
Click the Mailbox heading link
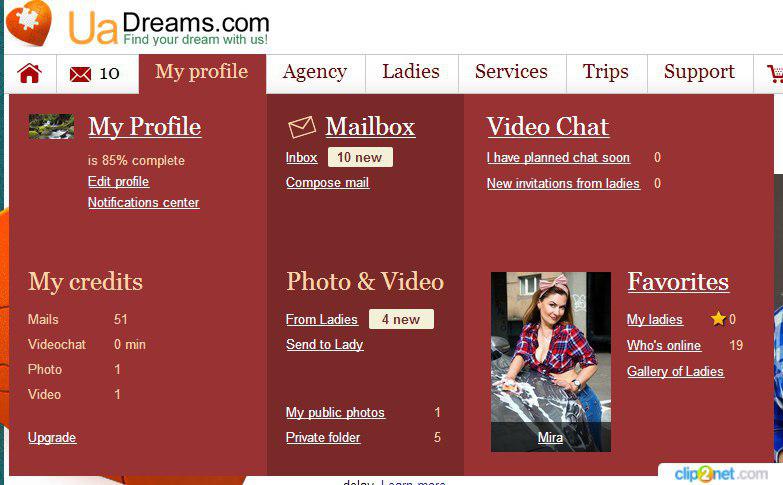click(x=370, y=127)
